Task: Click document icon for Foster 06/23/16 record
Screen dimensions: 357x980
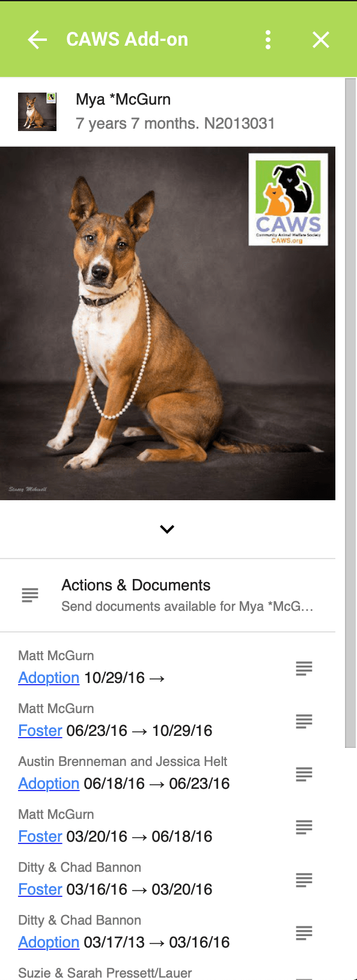Action: (x=304, y=721)
